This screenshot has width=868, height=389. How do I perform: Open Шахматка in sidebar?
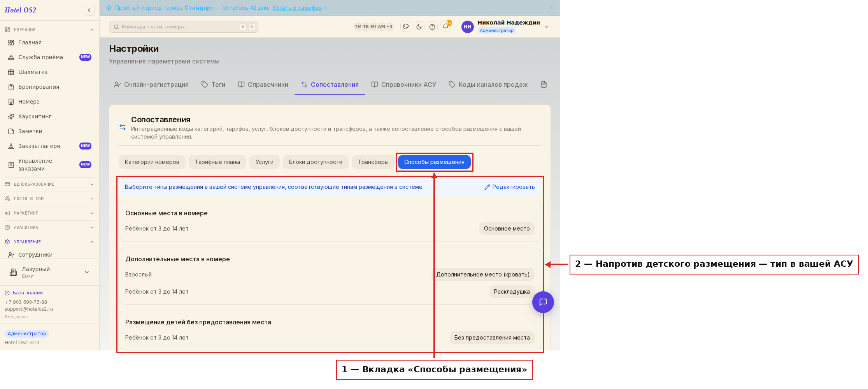click(49, 72)
